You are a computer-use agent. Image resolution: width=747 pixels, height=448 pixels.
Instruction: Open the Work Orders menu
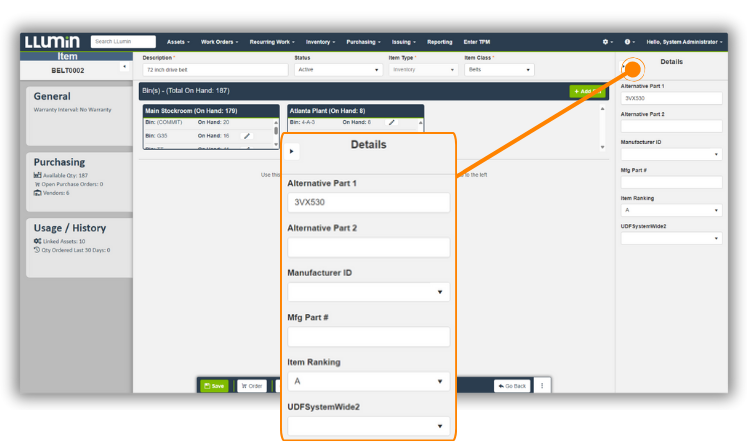(x=220, y=42)
